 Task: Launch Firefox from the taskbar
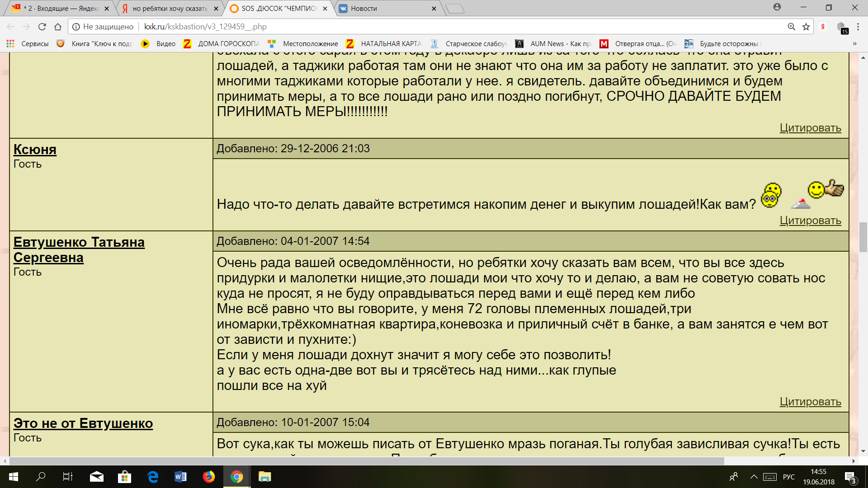coord(208,477)
